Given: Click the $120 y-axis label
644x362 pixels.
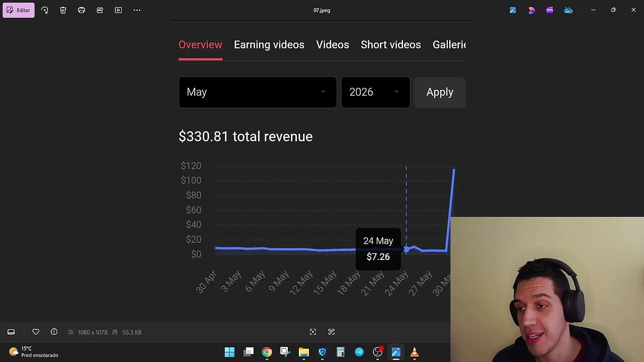Looking at the screenshot, I should (191, 165).
